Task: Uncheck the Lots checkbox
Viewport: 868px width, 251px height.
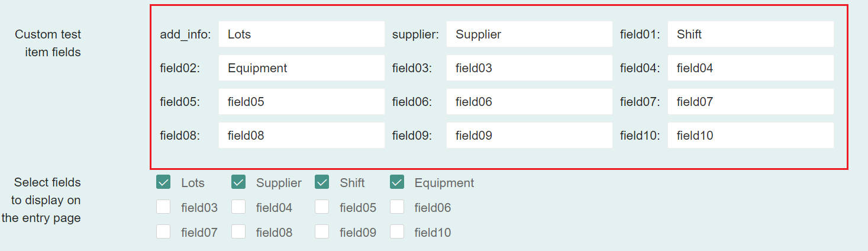Action: [163, 182]
